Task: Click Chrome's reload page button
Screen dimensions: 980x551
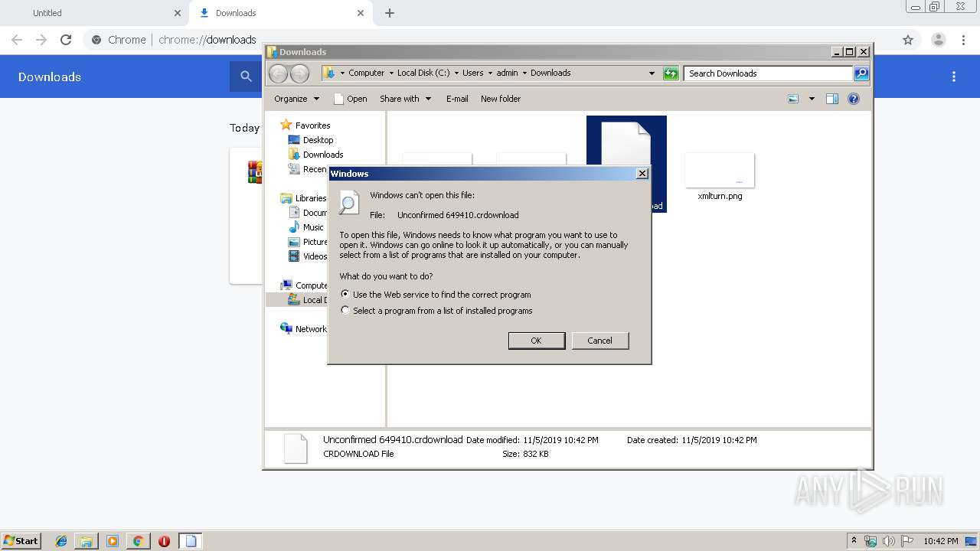Action: 66,40
